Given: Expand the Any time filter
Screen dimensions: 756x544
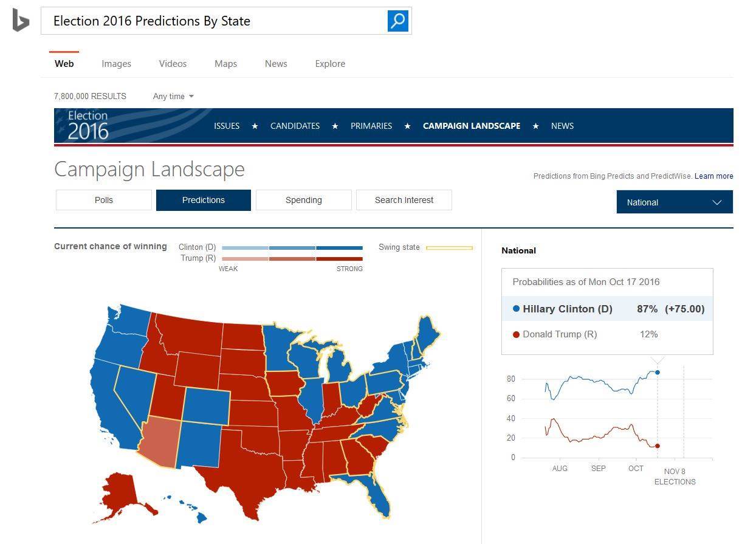Looking at the screenshot, I should [x=173, y=96].
